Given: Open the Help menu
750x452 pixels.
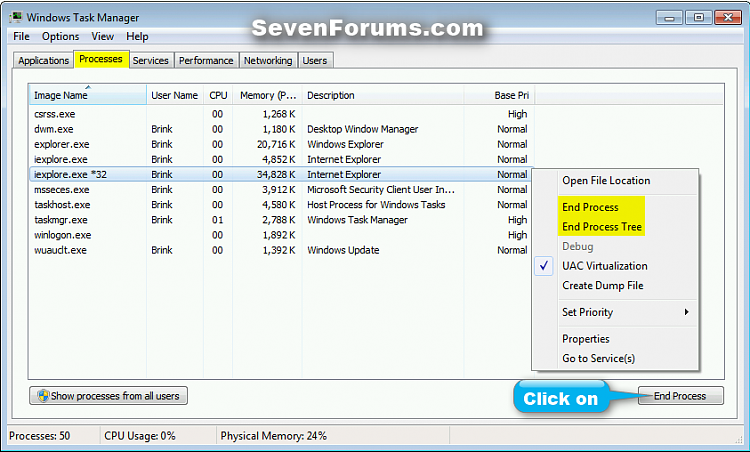Looking at the screenshot, I should [x=137, y=36].
